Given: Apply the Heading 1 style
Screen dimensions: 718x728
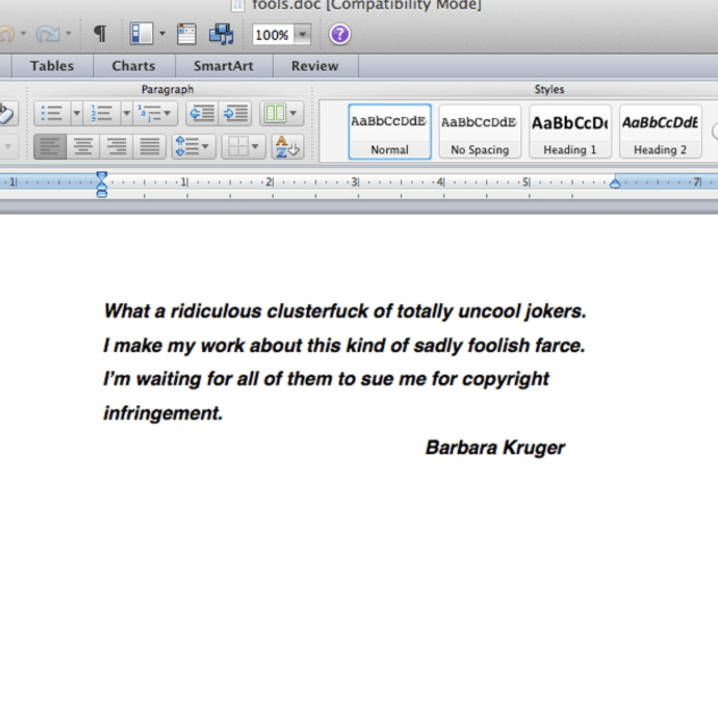Looking at the screenshot, I should click(570, 131).
